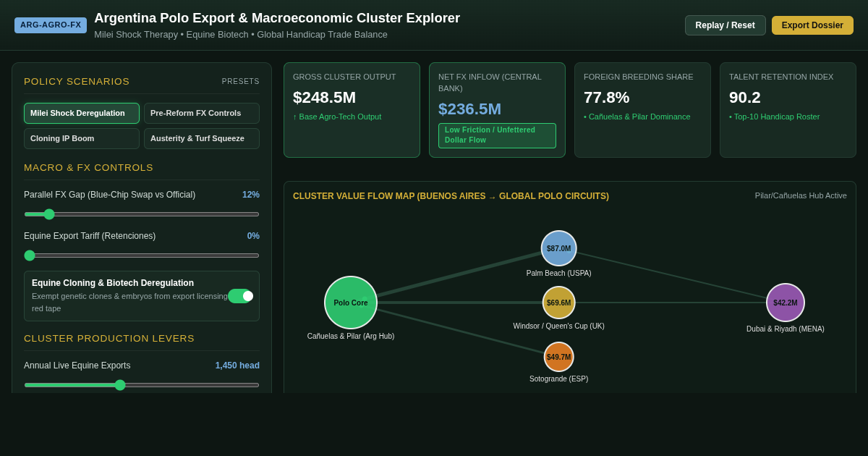Click the Policy Scenarios heading
The width and height of the screenshot is (868, 456).
tap(77, 82)
